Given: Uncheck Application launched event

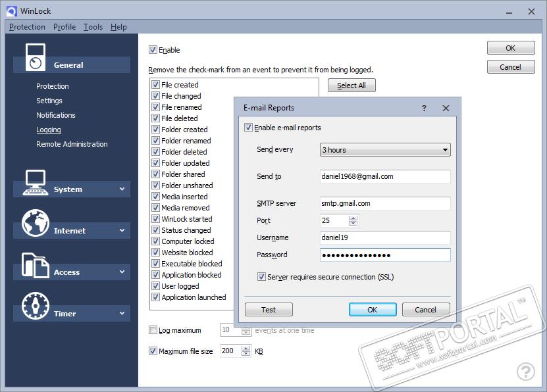Looking at the screenshot, I should pyautogui.click(x=155, y=297).
